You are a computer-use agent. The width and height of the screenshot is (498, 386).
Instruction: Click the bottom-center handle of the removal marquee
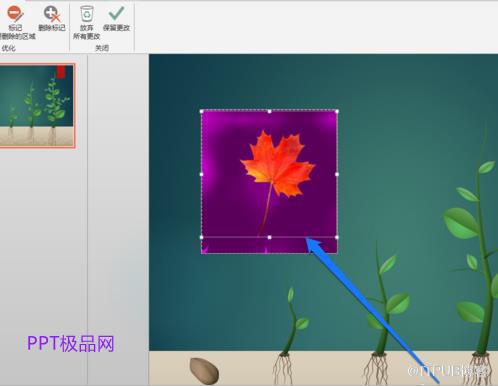(x=269, y=237)
